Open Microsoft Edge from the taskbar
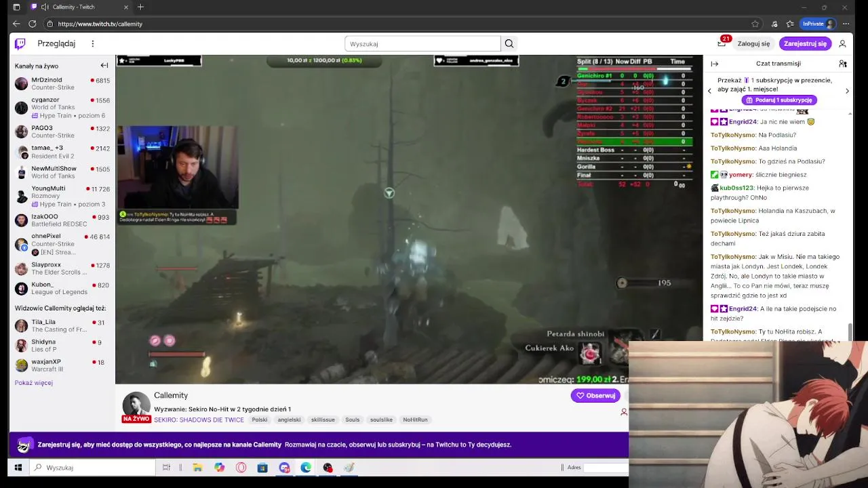 (x=306, y=468)
